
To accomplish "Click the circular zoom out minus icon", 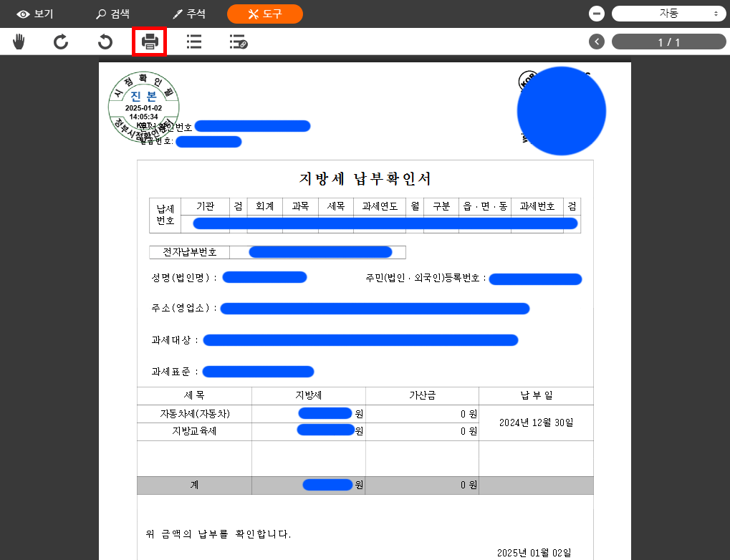I will click(597, 14).
